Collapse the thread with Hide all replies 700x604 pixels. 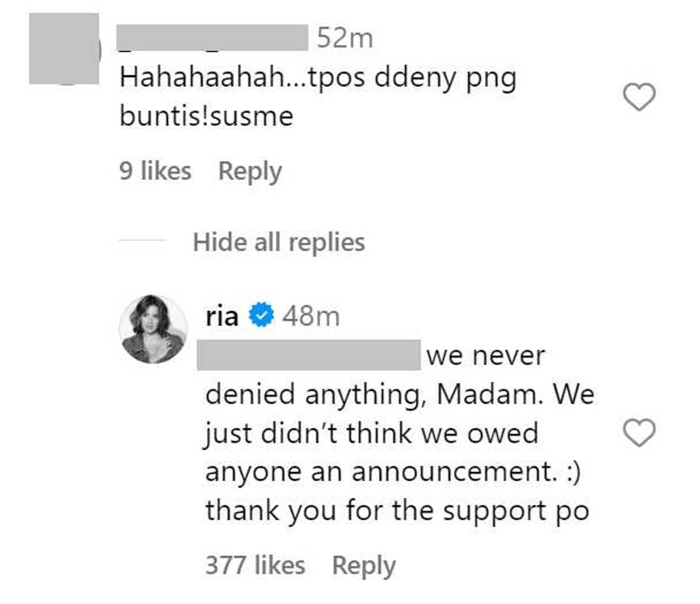click(x=279, y=242)
